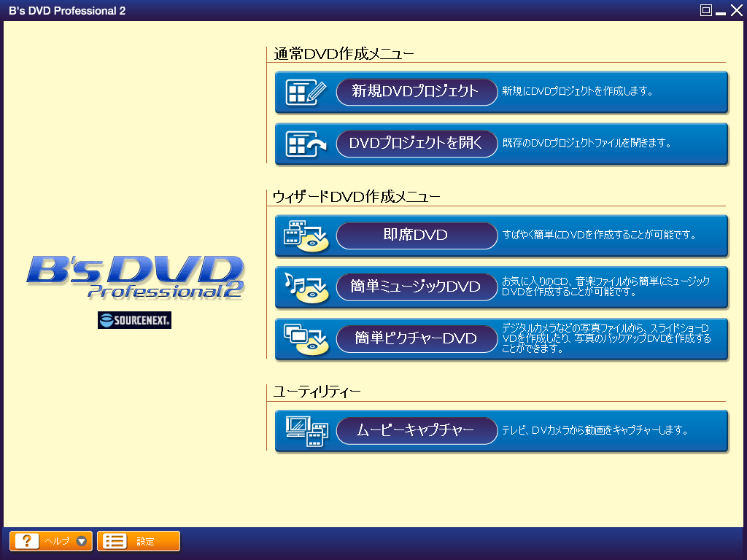Click the window restore icon in title bar
Viewport: 747px width, 560px height.
(705, 10)
